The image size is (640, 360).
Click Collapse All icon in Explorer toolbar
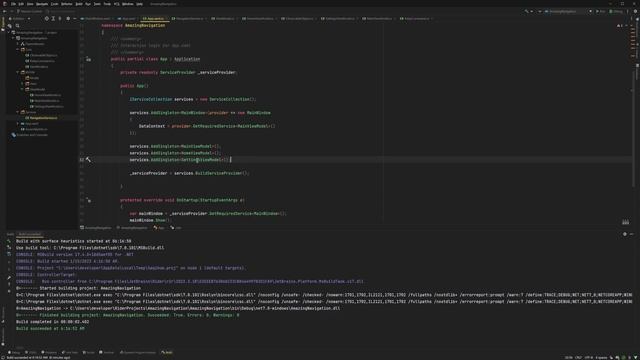click(x=60, y=18)
